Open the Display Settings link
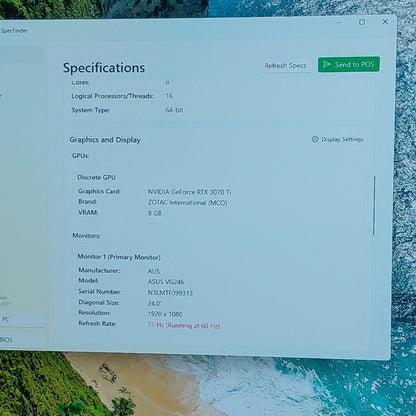This screenshot has height=416, width=416. tap(342, 139)
